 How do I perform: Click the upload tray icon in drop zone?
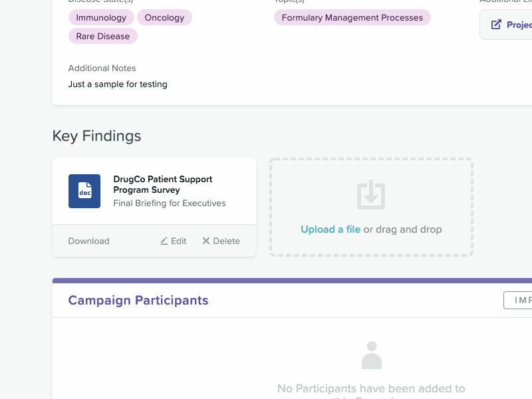click(x=371, y=195)
